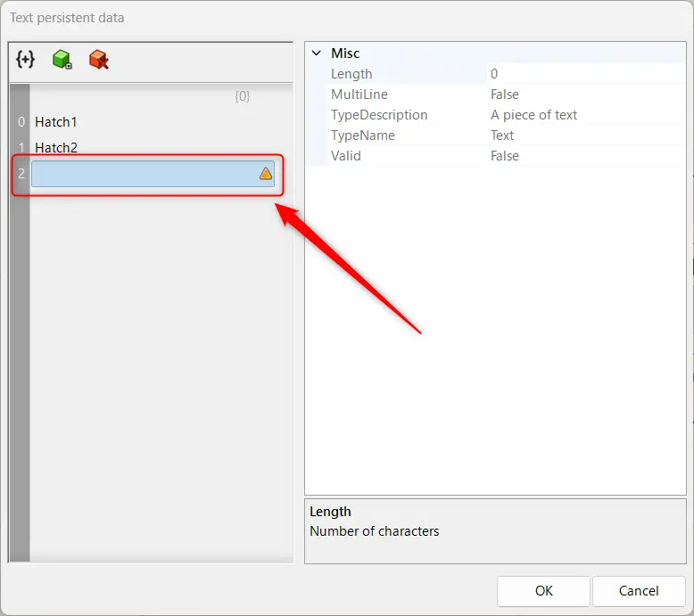Click the red cube delete item icon
694x616 pixels.
pos(98,60)
